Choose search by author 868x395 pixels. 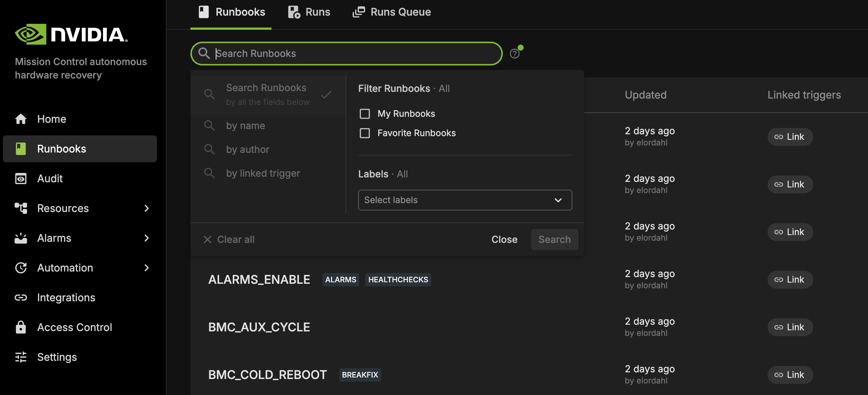(x=268, y=150)
